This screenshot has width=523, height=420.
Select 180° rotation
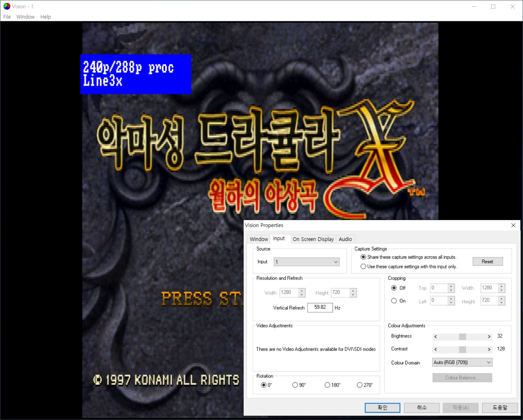pyautogui.click(x=327, y=385)
